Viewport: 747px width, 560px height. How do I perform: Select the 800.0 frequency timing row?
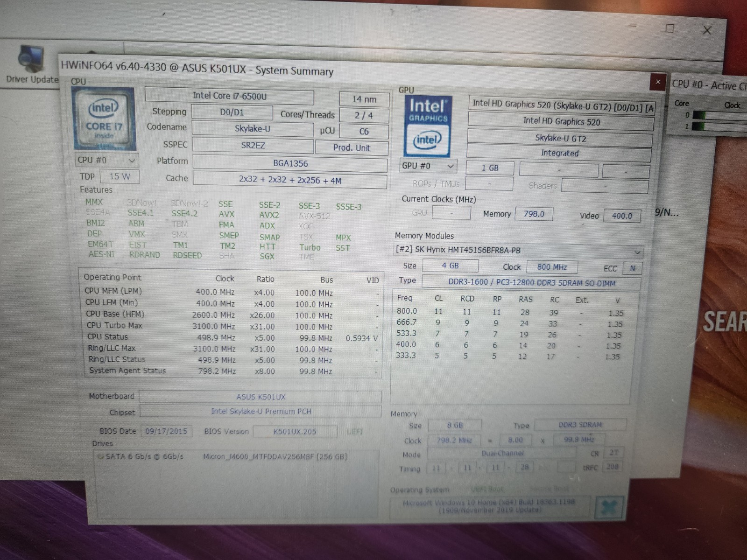point(510,312)
